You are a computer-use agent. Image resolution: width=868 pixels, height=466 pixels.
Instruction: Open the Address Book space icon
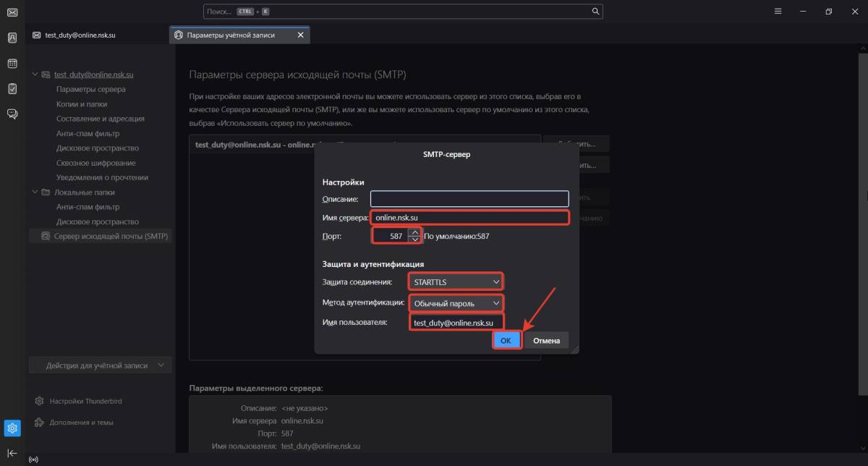pyautogui.click(x=12, y=38)
